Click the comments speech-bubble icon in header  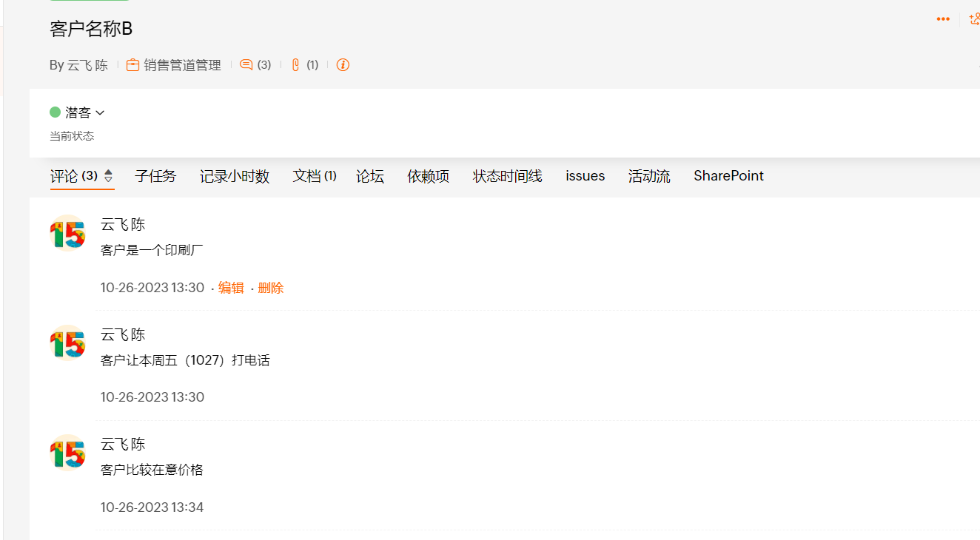pos(246,65)
